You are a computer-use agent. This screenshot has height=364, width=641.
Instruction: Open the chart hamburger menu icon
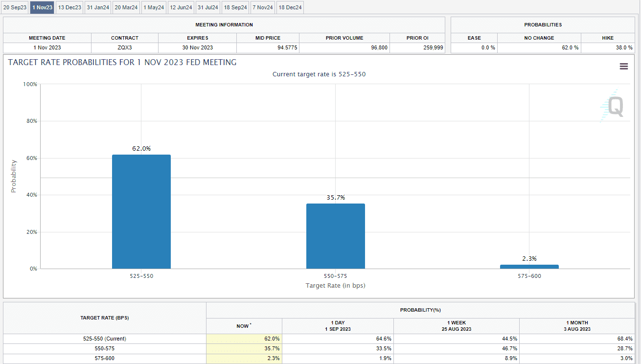click(x=623, y=67)
